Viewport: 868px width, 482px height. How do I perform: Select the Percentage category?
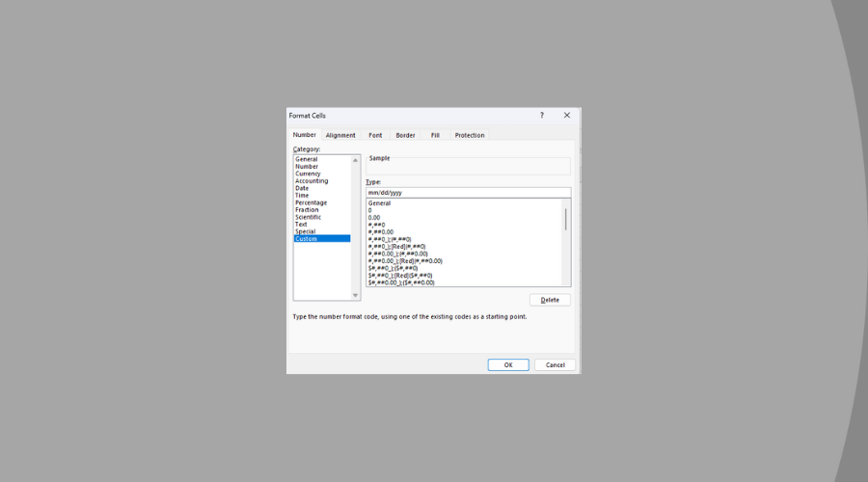tap(311, 202)
